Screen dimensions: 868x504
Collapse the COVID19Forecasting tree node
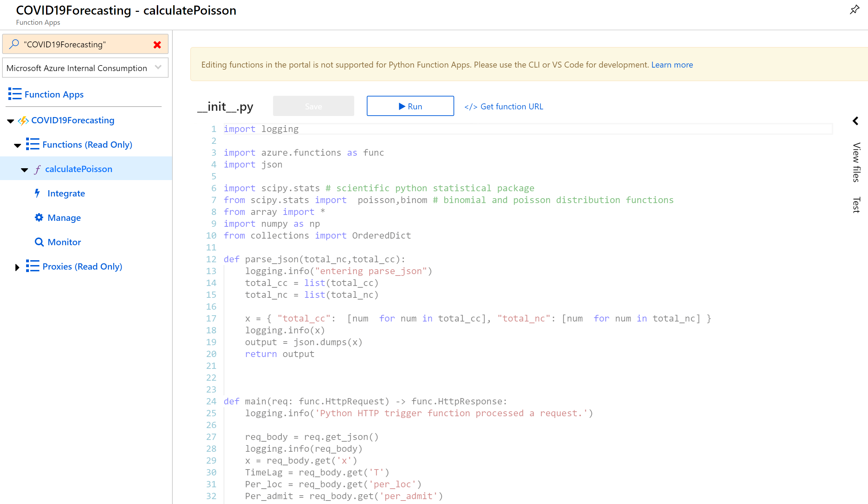tap(10, 121)
